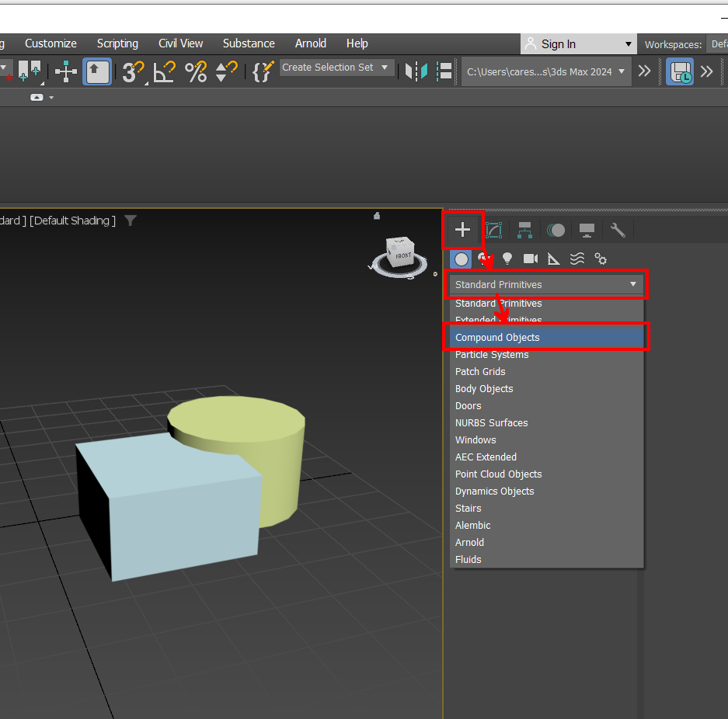Choose Compound Objects from the list

(x=546, y=337)
